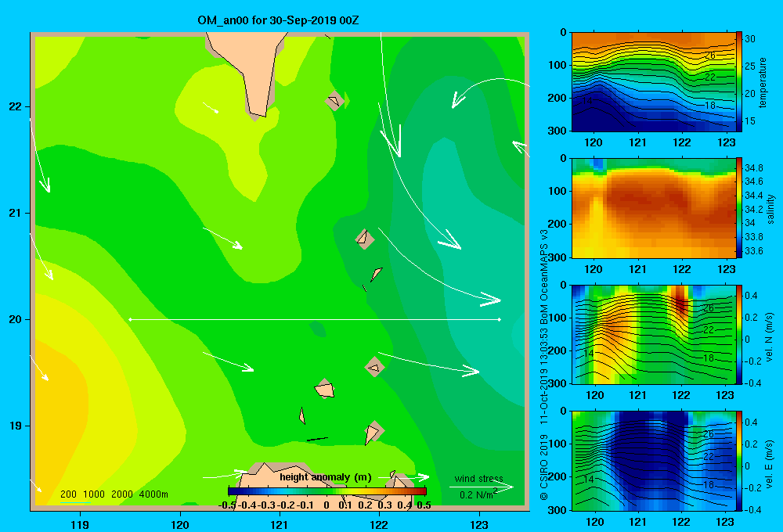Click latitude label 19 on the map axis
Image resolution: width=783 pixels, height=532 pixels.
(16, 426)
